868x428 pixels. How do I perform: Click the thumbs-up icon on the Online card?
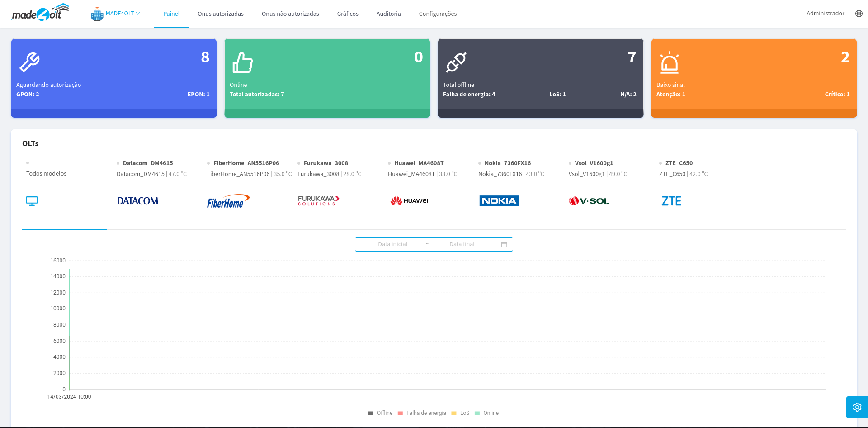tap(243, 62)
